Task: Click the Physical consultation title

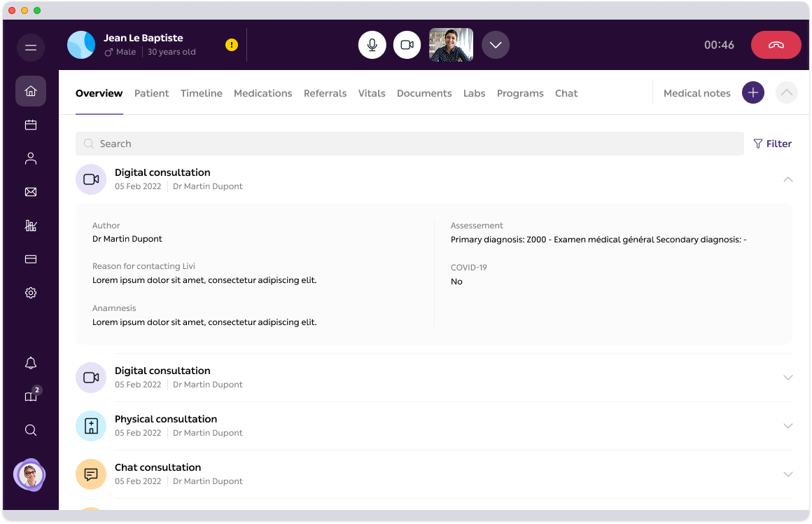Action: [x=166, y=419]
